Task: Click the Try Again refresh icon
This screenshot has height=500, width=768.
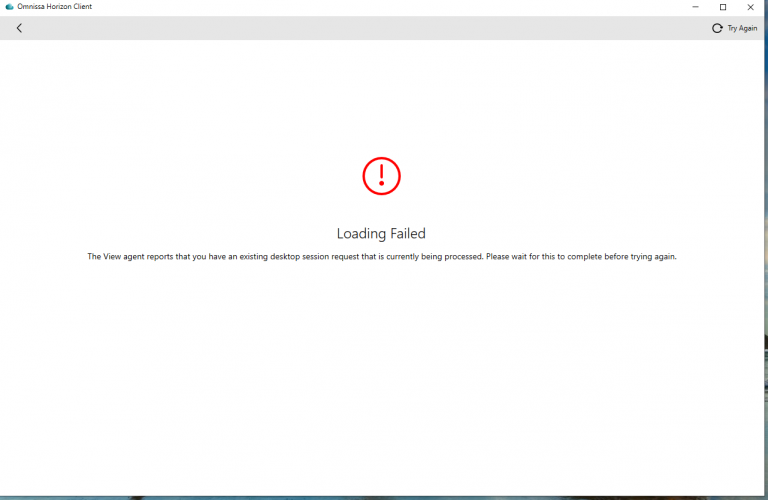Action: click(717, 28)
